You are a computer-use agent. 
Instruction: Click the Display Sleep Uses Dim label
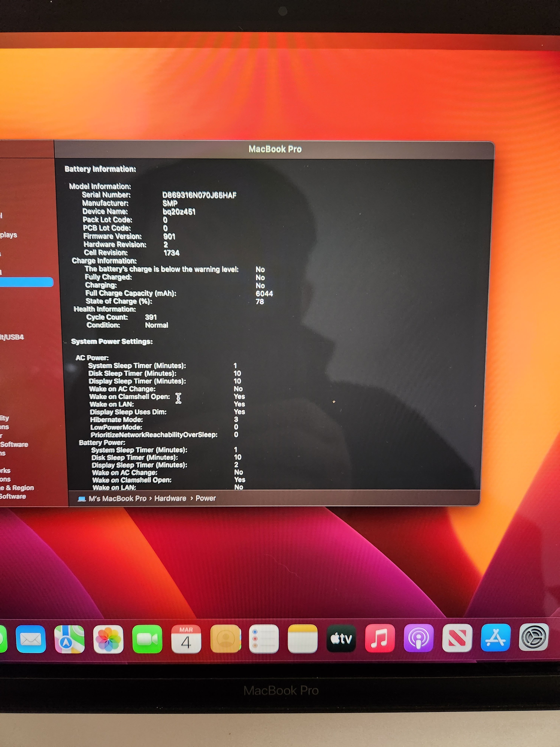(x=128, y=412)
